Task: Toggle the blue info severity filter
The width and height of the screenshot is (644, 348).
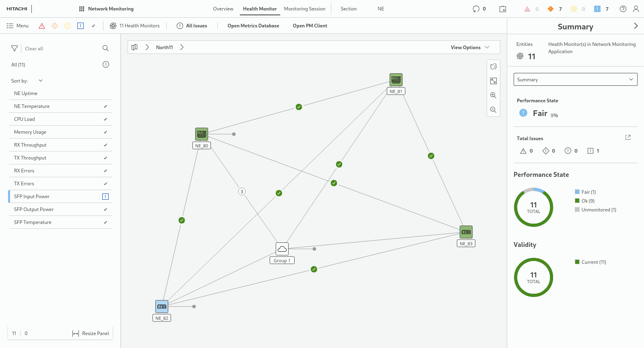Action: (80, 26)
